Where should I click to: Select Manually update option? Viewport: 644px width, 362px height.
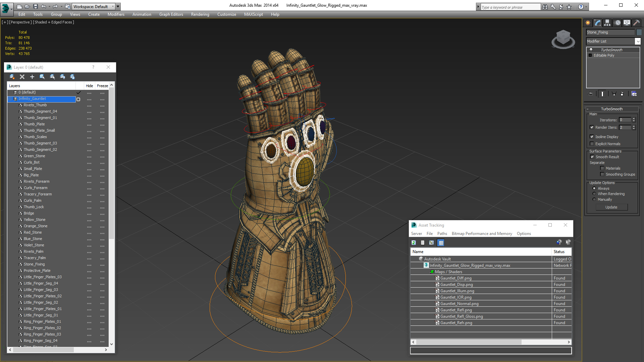(594, 199)
